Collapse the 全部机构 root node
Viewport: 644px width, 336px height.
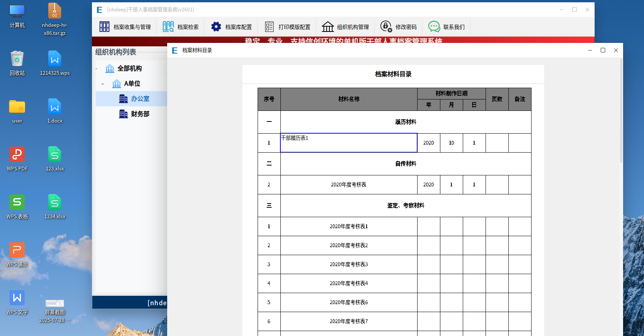96,69
